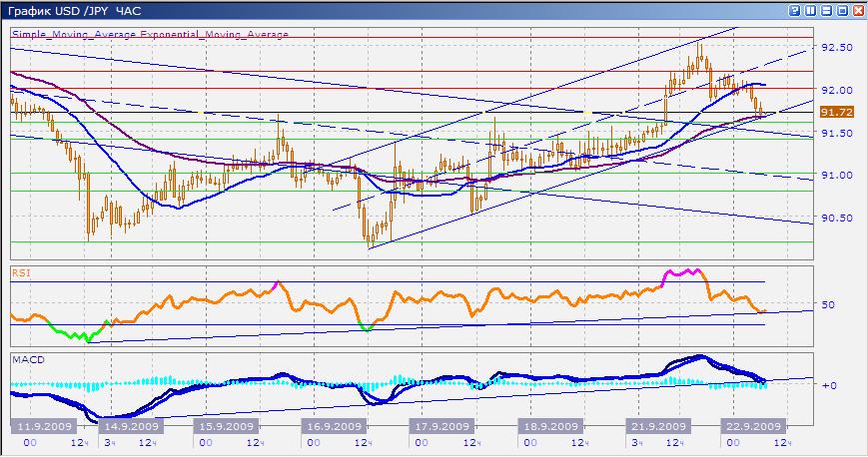The height and width of the screenshot is (457, 868).
Task: Select the 18.9.2009 date marker
Action: [549, 426]
